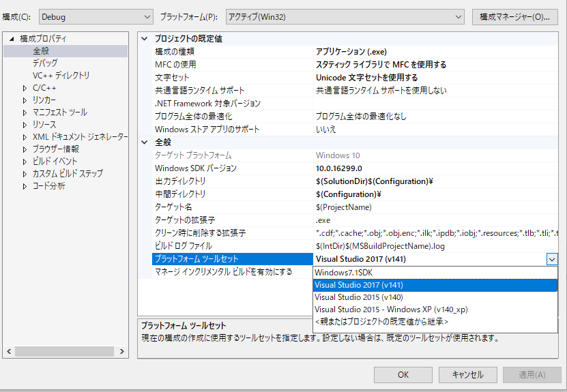Expand the リンカー tree node arrow
Viewport: 567px width, 392px height.
click(x=25, y=100)
